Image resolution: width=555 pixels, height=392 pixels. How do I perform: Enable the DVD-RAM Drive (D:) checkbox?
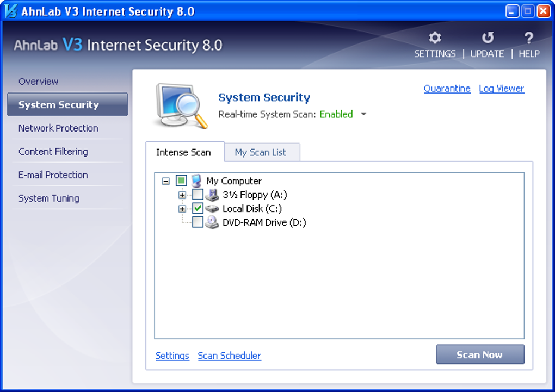coord(198,222)
